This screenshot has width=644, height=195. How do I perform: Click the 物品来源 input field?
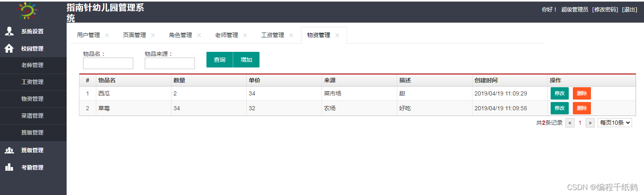(170, 63)
